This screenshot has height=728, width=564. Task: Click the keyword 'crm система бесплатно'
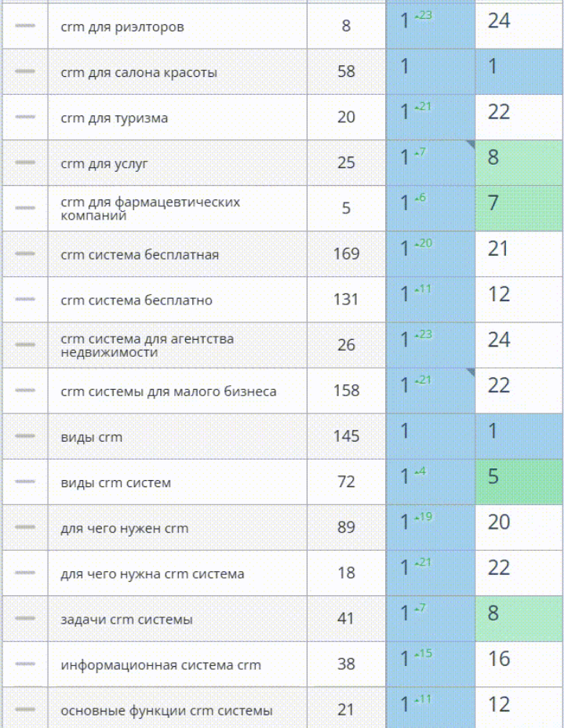[x=136, y=300]
